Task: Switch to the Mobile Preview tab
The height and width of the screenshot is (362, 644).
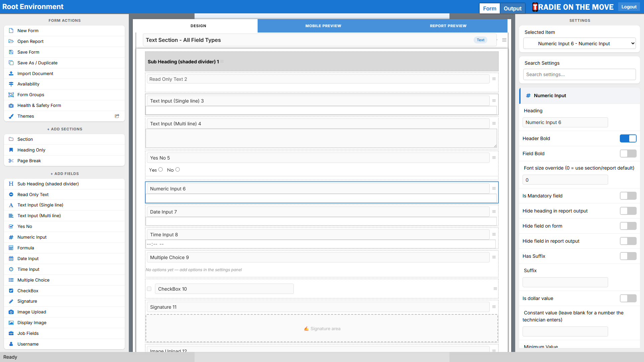Action: [x=323, y=26]
